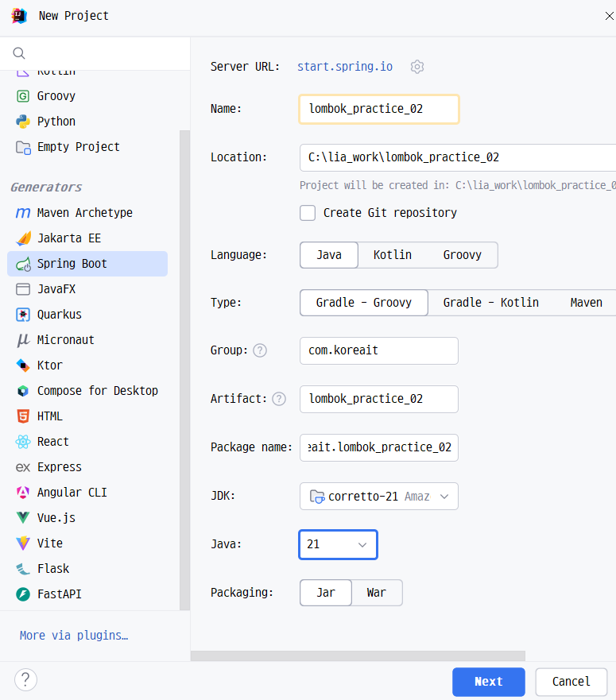Click the Compose for Desktop icon
The image size is (616, 700).
tap(23, 391)
